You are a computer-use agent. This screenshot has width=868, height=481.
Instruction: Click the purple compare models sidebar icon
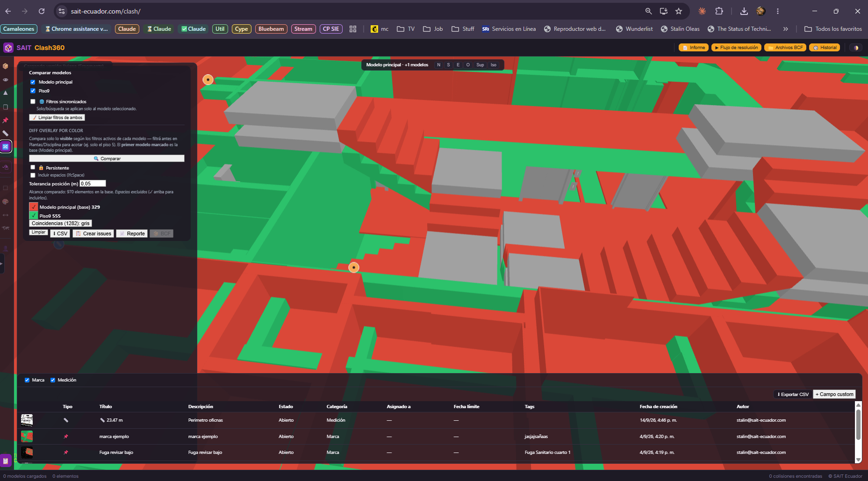point(6,147)
